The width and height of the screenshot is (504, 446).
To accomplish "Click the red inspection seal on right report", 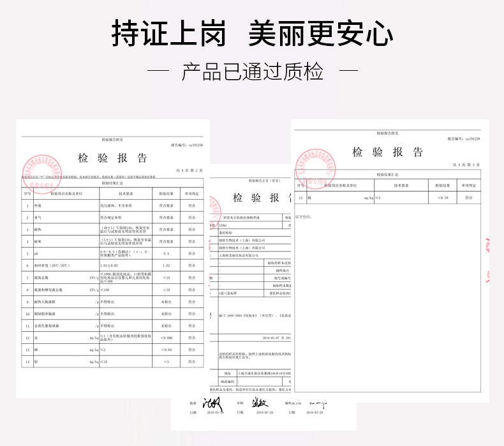I will (x=315, y=169).
